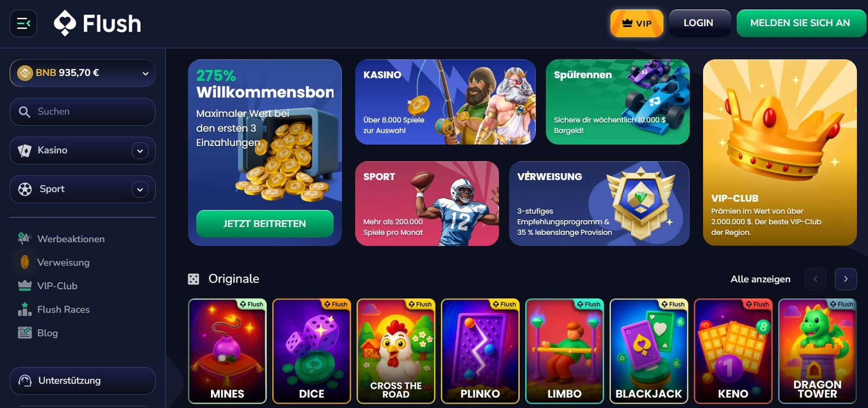Show previous Originale games with left arrow

pos(815,279)
